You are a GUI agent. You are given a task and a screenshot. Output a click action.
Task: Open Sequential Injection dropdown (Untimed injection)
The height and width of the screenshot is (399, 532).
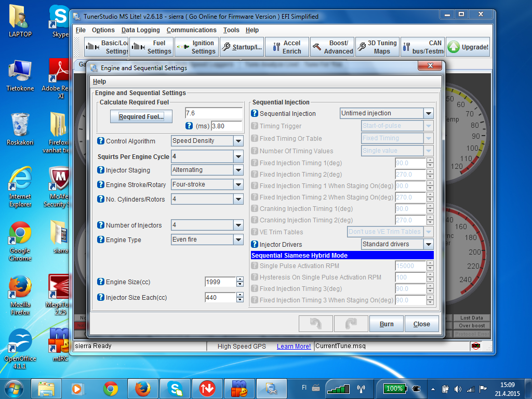pos(387,113)
